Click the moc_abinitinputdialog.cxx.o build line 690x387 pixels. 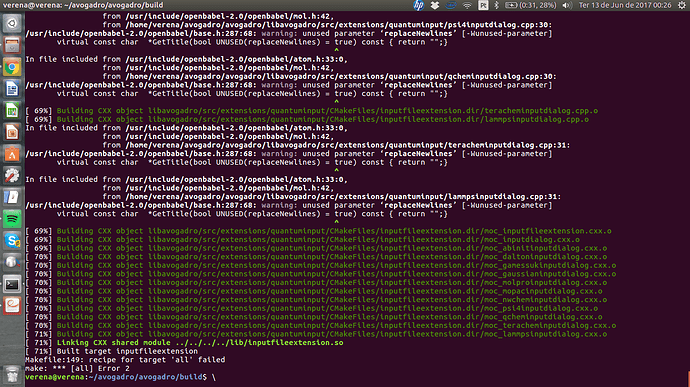point(316,248)
